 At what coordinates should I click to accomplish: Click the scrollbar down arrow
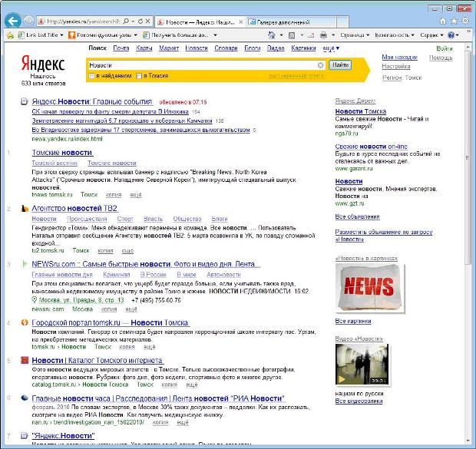tap(468, 440)
